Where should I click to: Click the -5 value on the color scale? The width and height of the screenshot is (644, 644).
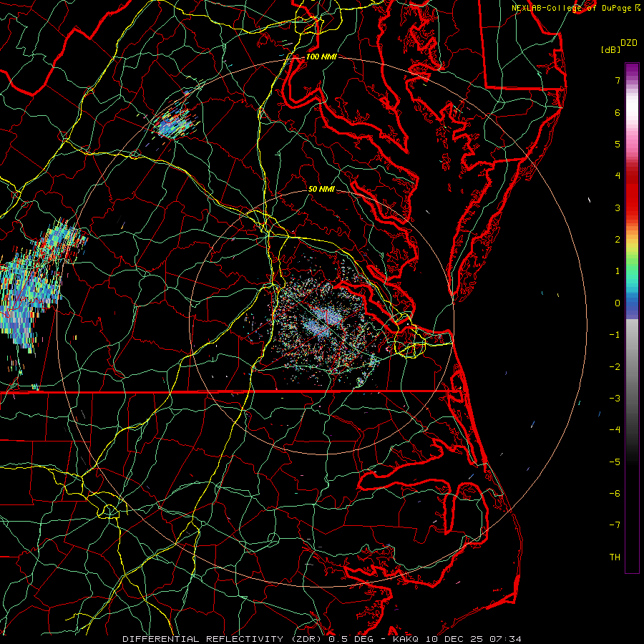(615, 462)
